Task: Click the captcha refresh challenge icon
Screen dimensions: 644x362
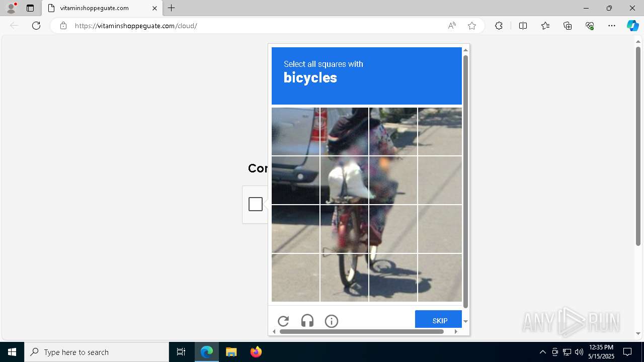Action: click(283, 321)
